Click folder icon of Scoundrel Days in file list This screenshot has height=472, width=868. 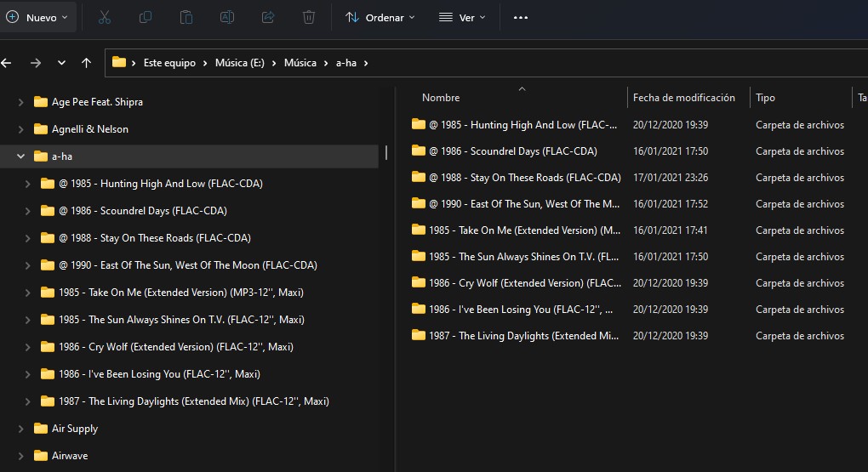click(419, 151)
